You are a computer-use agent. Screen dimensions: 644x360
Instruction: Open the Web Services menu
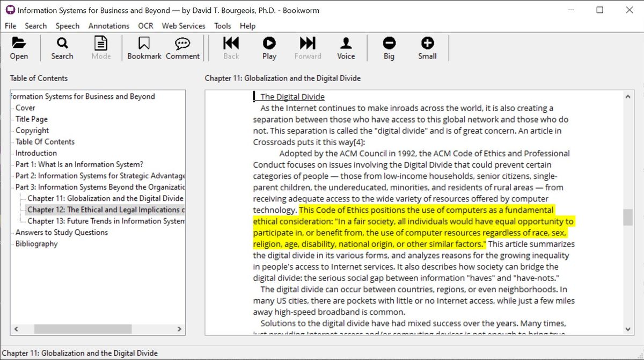pos(183,25)
